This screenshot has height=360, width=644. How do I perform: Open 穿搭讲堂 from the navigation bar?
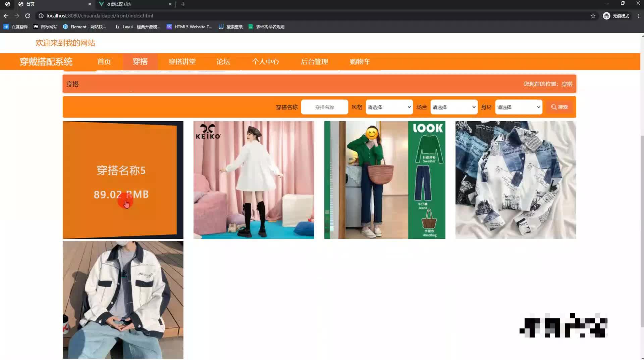[x=182, y=62]
